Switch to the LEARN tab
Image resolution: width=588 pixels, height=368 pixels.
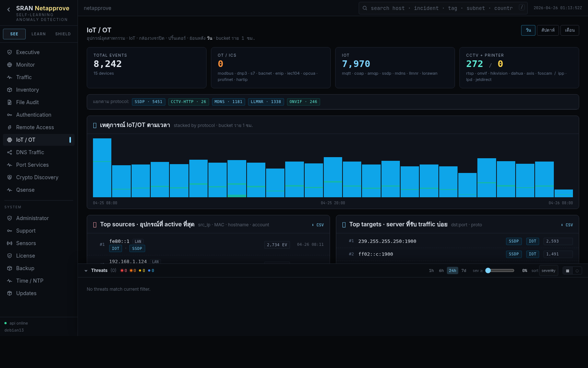39,34
